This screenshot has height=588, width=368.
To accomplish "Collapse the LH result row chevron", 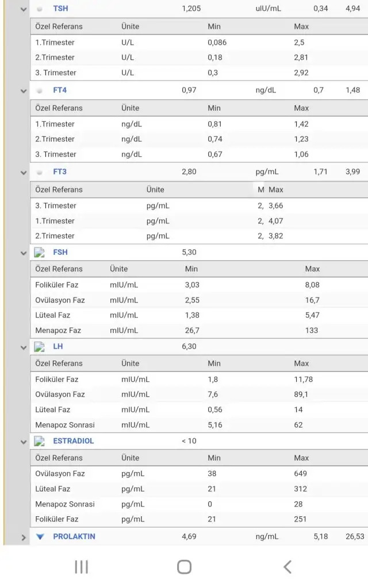I will [24, 347].
